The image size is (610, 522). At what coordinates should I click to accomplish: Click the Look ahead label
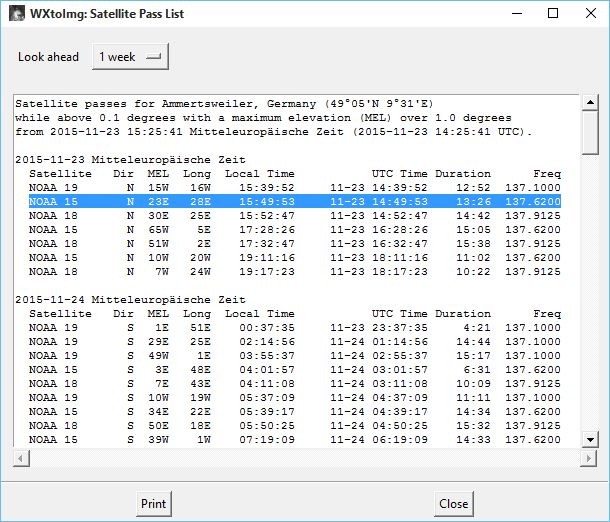(48, 57)
